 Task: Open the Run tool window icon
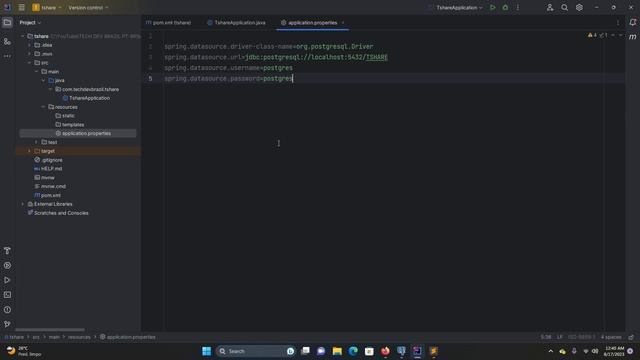[7, 280]
